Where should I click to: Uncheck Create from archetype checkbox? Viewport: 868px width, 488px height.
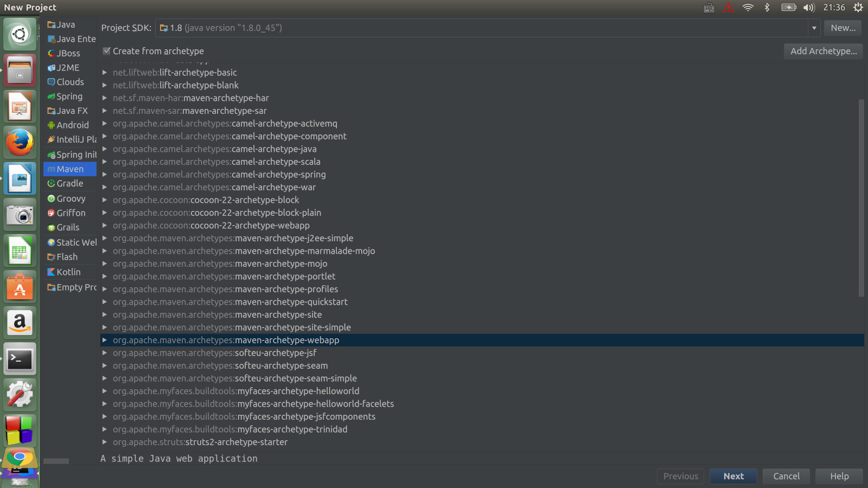point(107,50)
